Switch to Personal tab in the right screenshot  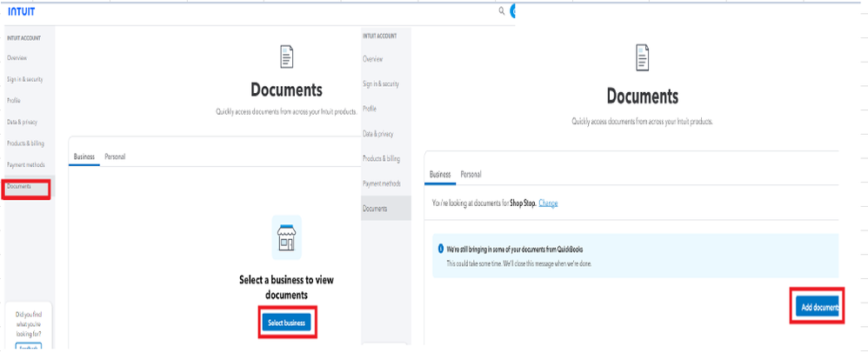click(471, 174)
